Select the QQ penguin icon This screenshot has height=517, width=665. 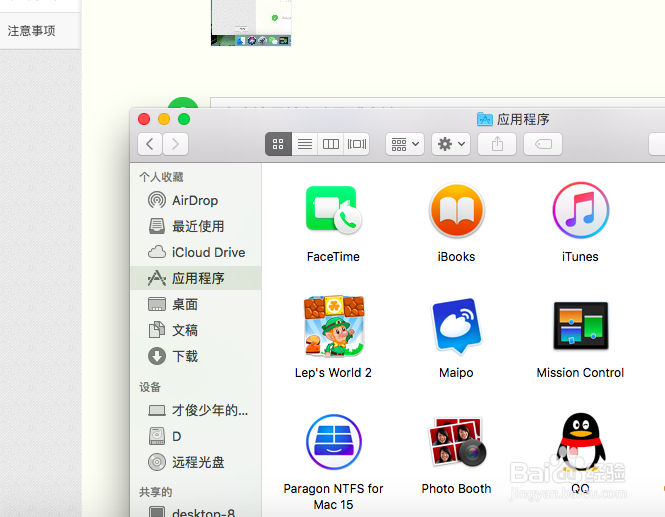coord(580,442)
